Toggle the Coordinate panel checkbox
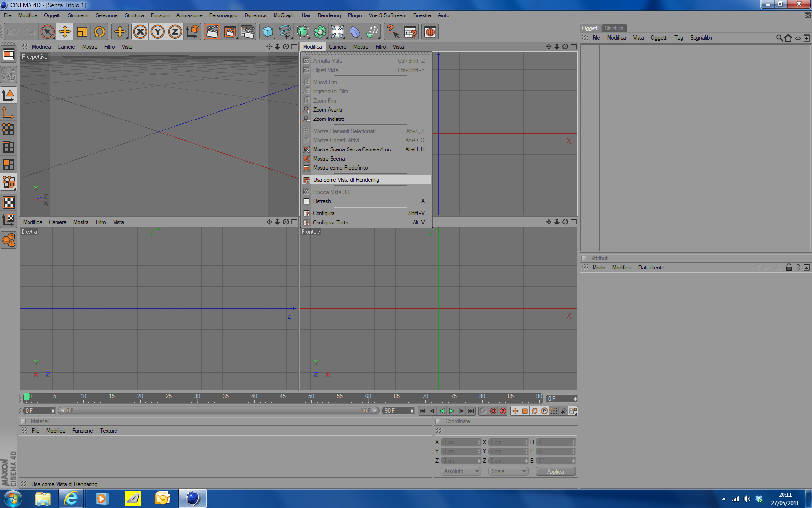This screenshot has width=812, height=508. tap(438, 421)
